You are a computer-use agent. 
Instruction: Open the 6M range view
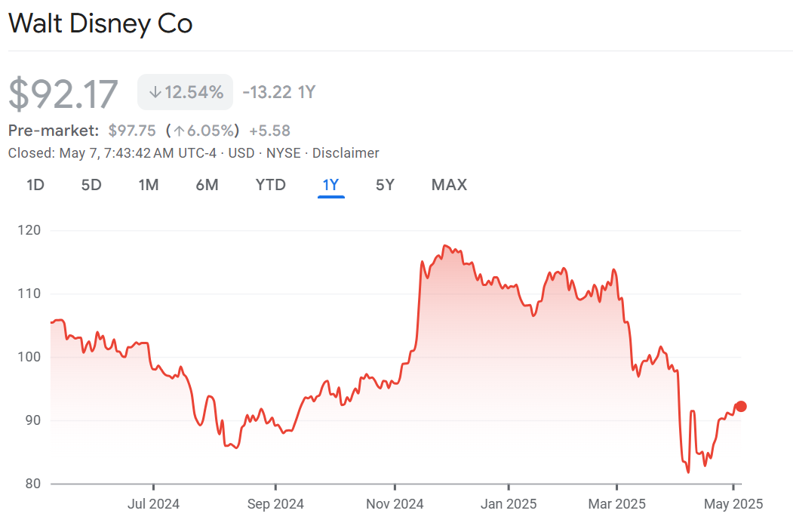207,185
